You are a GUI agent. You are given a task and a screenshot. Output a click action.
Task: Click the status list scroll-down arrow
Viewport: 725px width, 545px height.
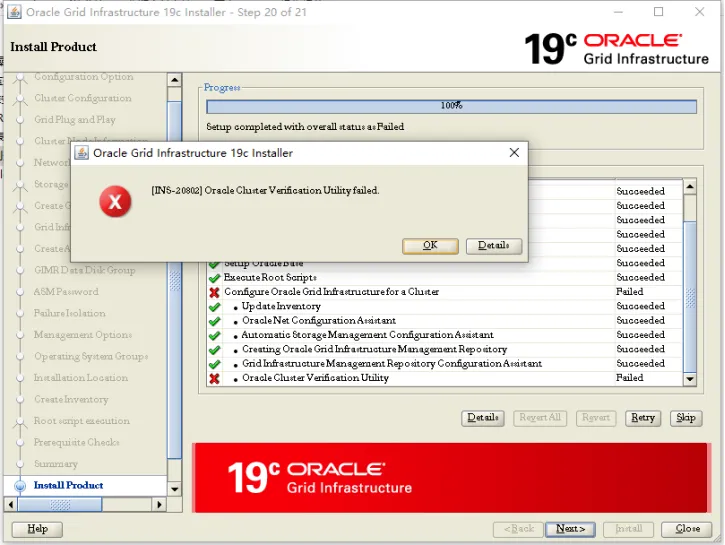point(690,379)
